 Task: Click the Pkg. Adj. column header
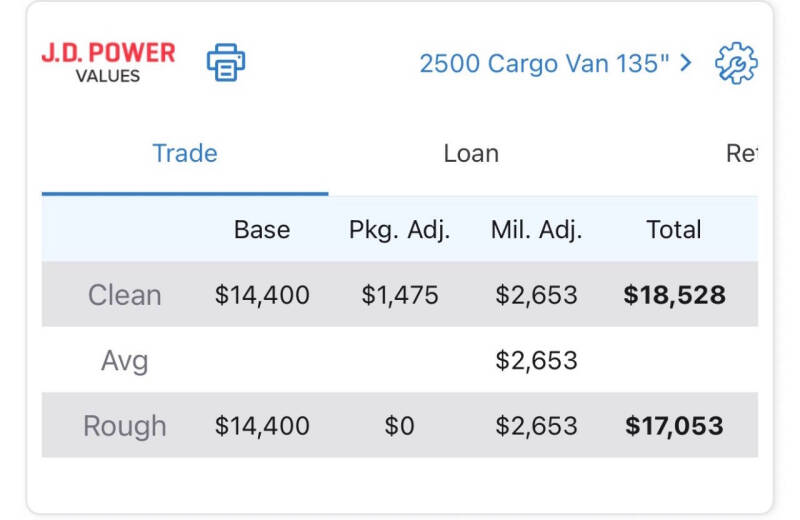click(x=399, y=230)
